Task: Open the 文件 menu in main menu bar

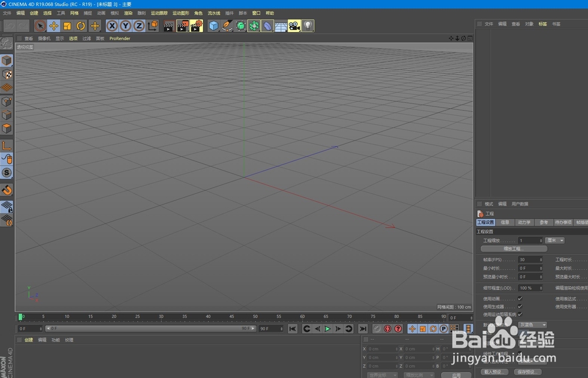Action: (7, 13)
